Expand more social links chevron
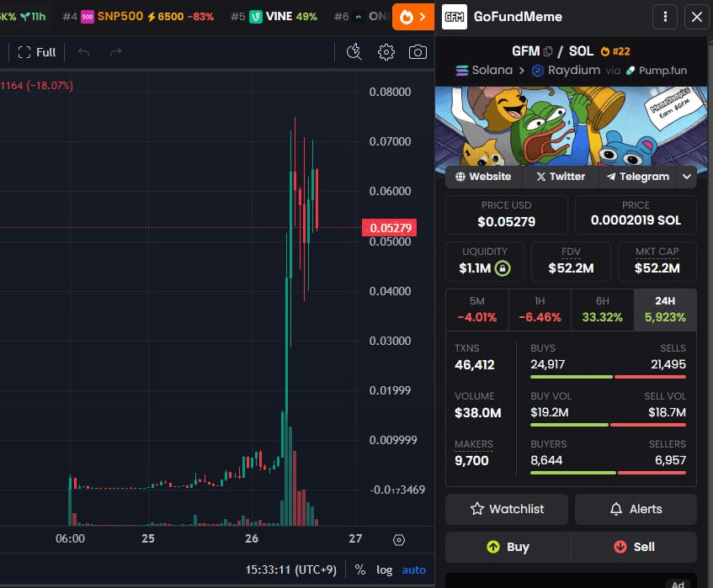 point(687,177)
